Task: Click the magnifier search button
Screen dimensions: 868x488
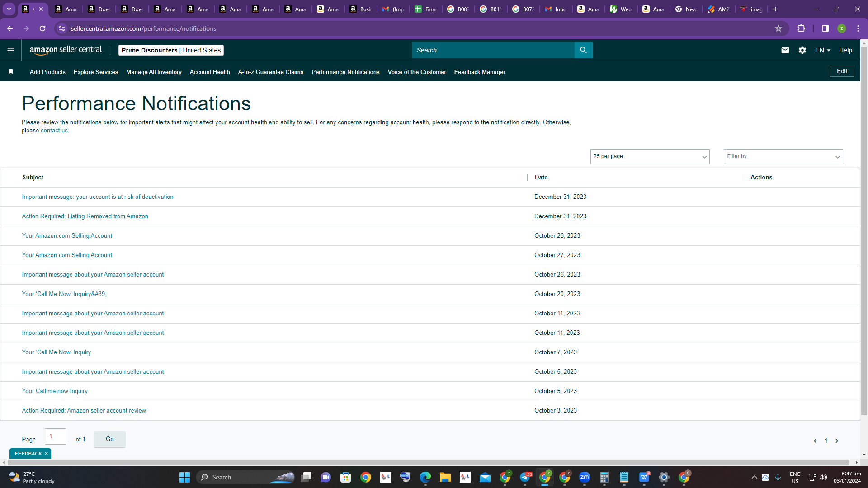Action: (x=583, y=50)
